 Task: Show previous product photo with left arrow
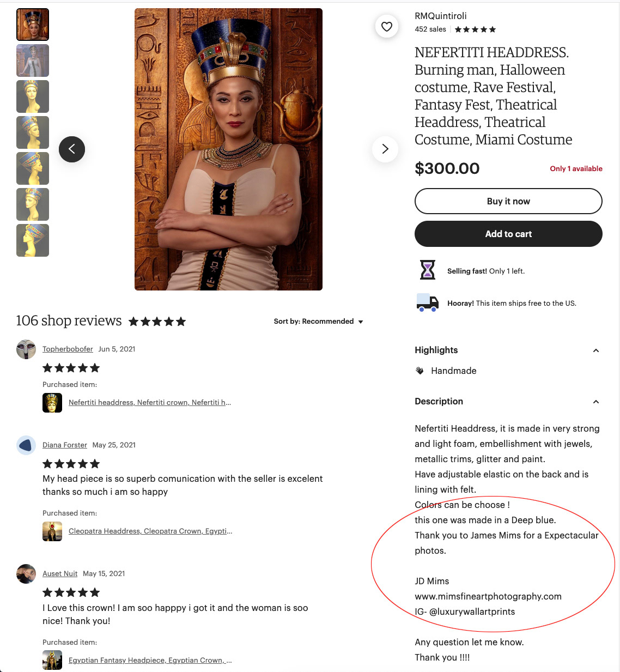72,149
